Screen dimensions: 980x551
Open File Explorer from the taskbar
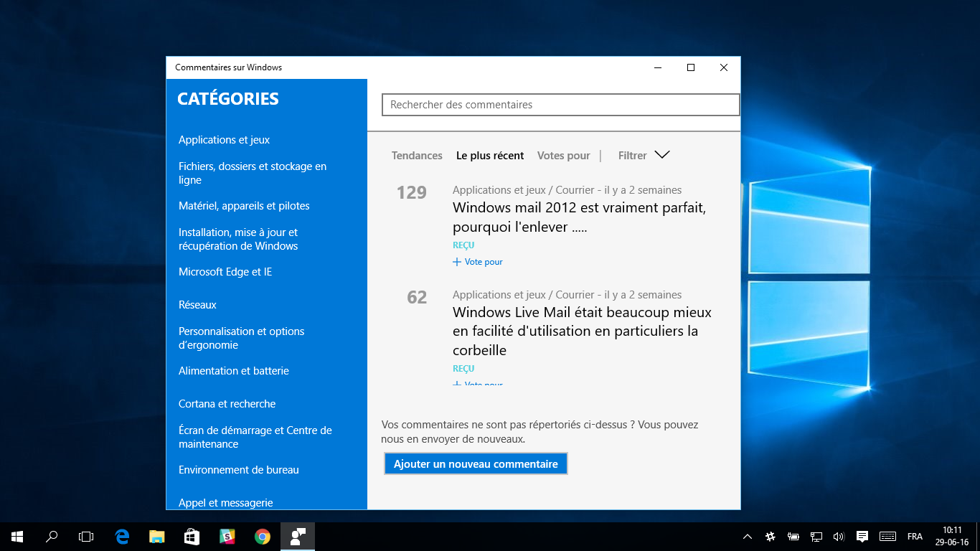point(156,537)
